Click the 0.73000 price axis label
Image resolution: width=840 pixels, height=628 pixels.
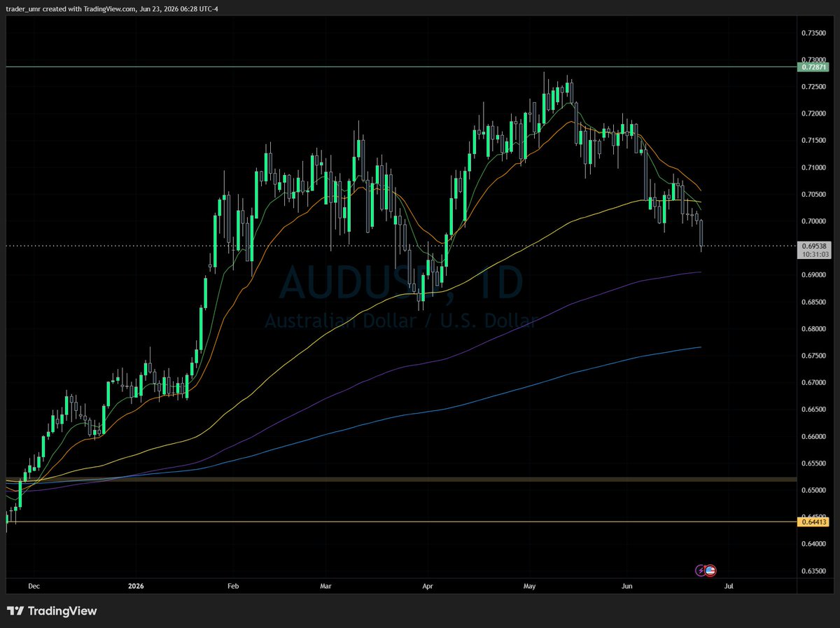[813, 60]
